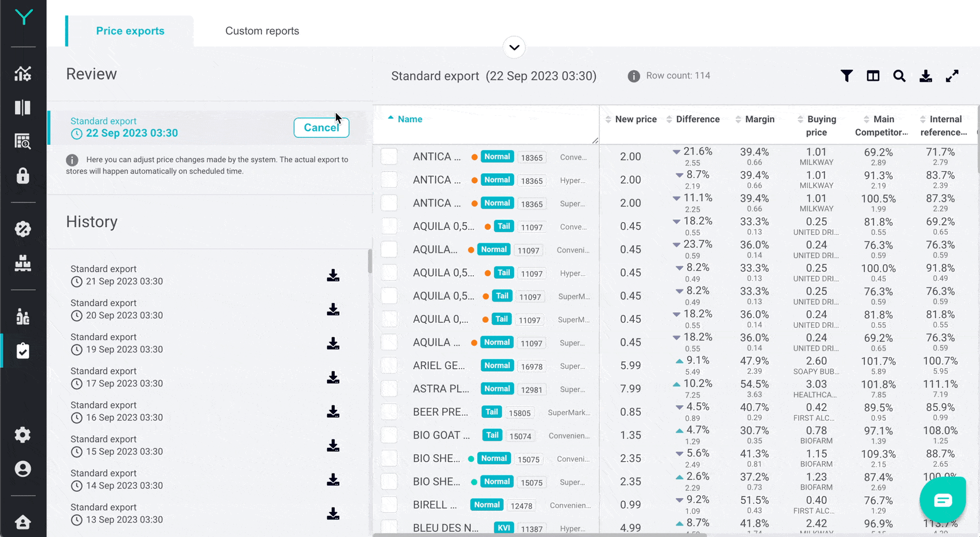Open the chat support bubble

click(943, 500)
